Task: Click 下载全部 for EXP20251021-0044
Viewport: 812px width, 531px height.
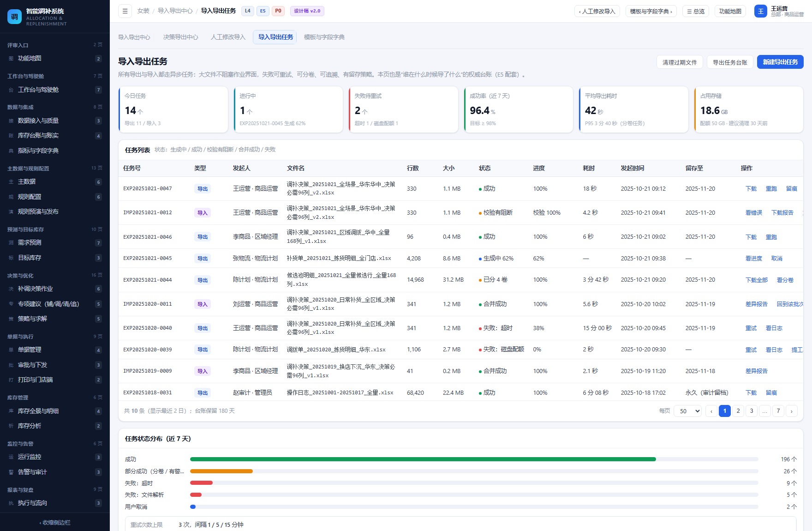Action: [757, 280]
